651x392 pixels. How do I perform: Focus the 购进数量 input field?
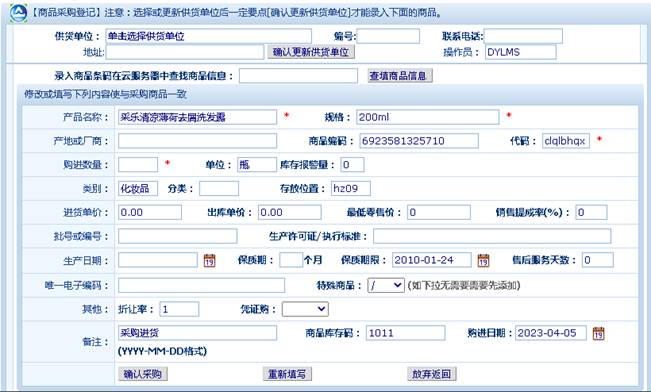pyautogui.click(x=138, y=164)
